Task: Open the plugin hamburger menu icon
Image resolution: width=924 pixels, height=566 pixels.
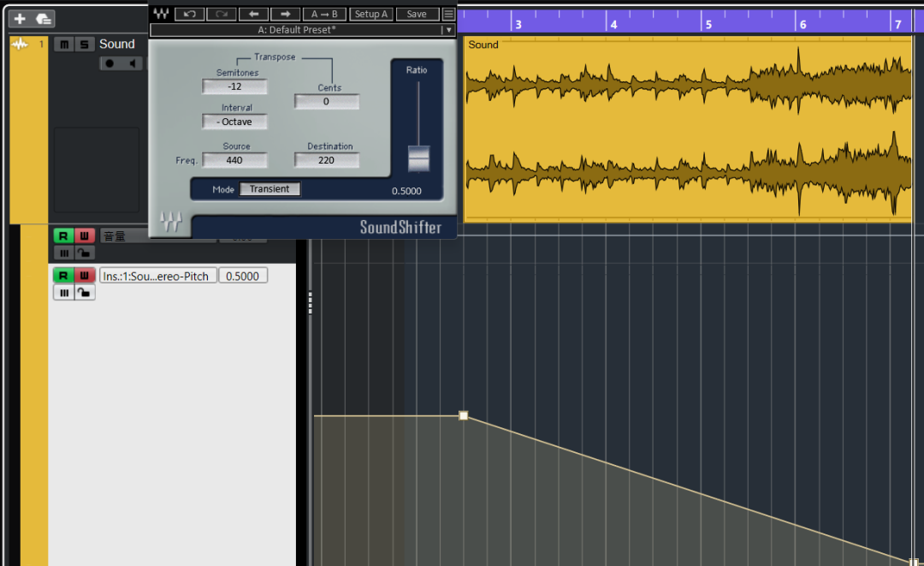Action: pos(448,14)
